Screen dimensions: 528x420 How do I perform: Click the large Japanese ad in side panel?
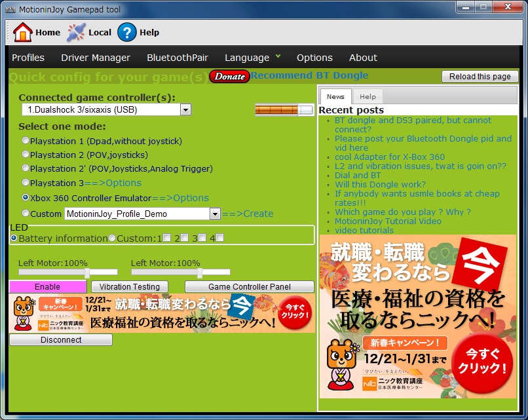[418, 316]
